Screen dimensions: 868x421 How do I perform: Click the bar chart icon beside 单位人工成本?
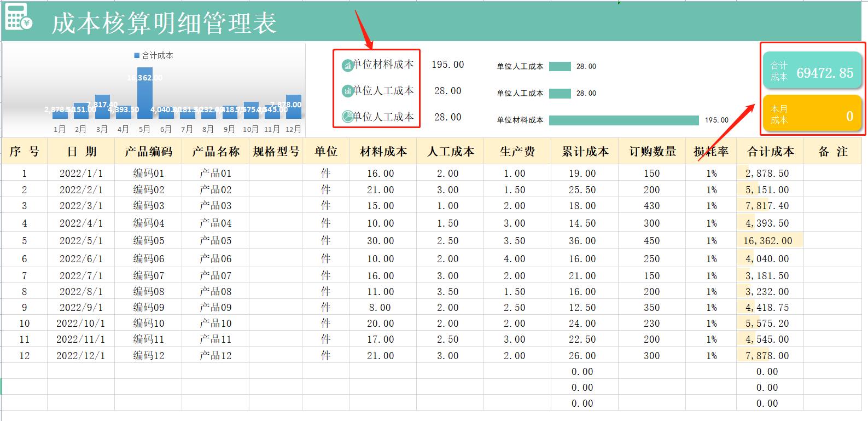(x=347, y=91)
